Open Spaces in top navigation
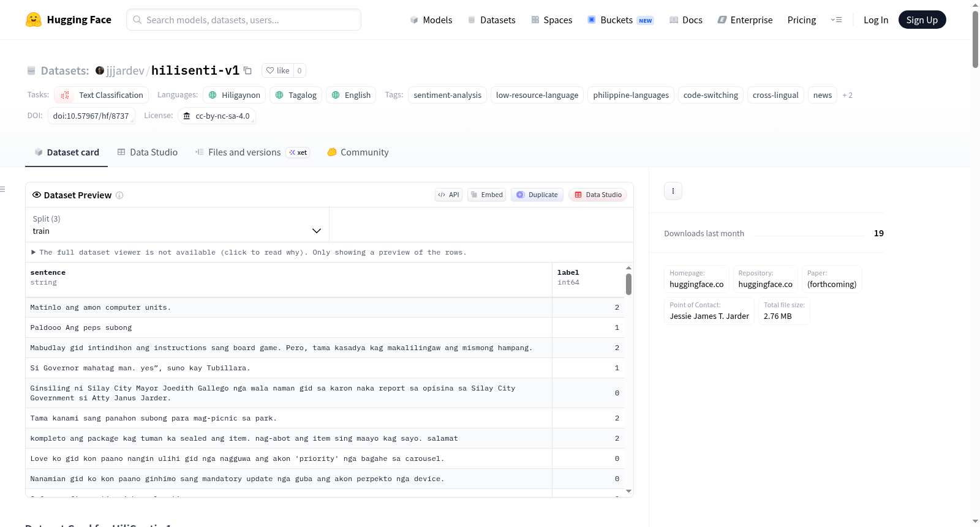 (551, 20)
